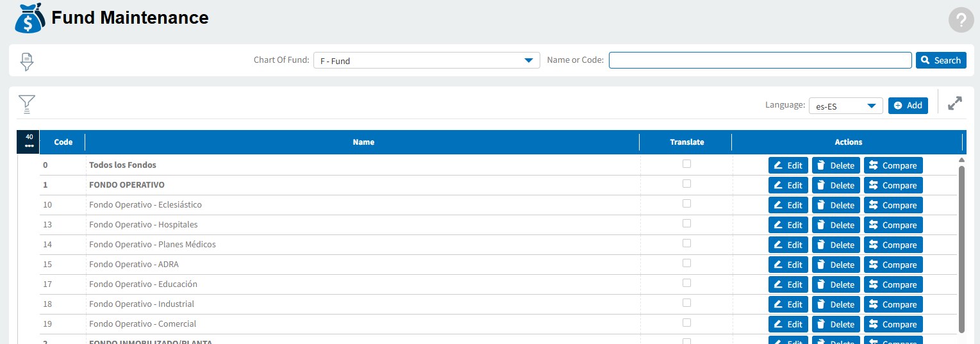Compare the Todos los Fondos row
Viewport: 980px width, 344px height.
893,165
